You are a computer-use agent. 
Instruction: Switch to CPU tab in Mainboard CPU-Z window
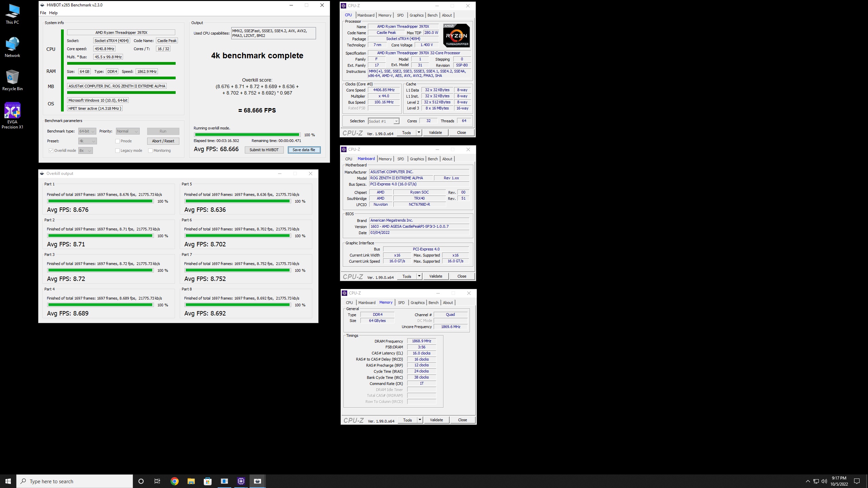tap(349, 159)
